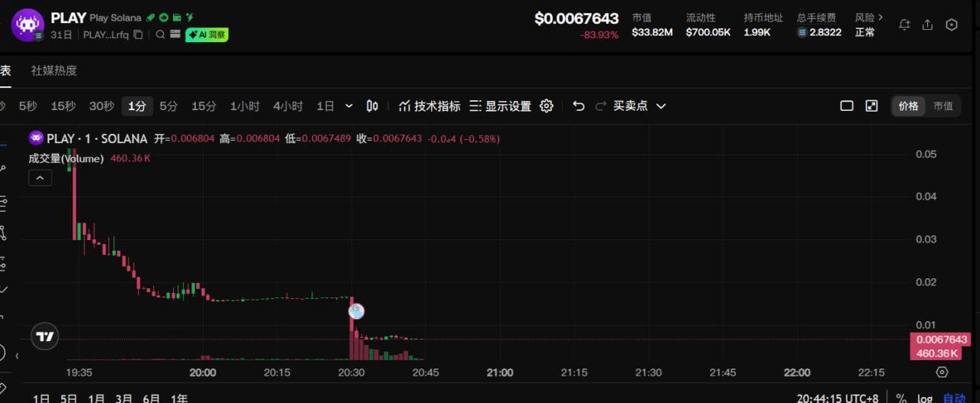
Task: Select the 5日 time range
Action: click(x=69, y=398)
